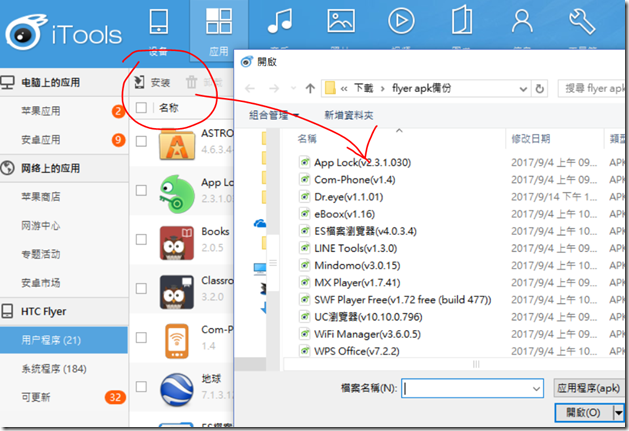The image size is (629, 431).
Task: Expand the address bar path dropdown
Action: 523,89
